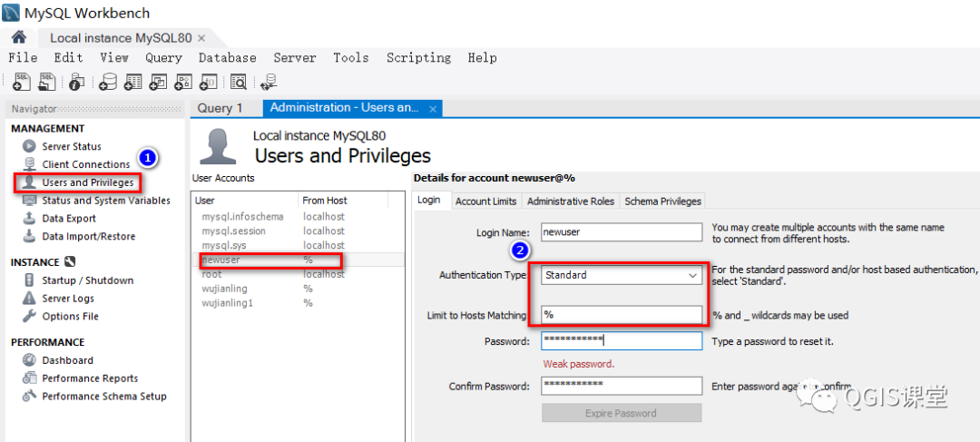Open the Help menu
980x442 pixels.
pos(482,57)
